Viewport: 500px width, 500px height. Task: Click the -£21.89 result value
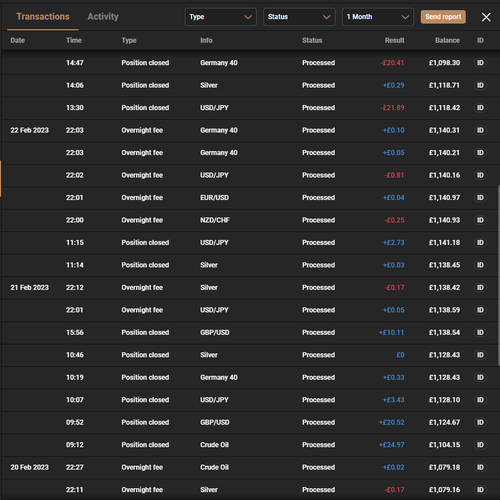pos(392,108)
